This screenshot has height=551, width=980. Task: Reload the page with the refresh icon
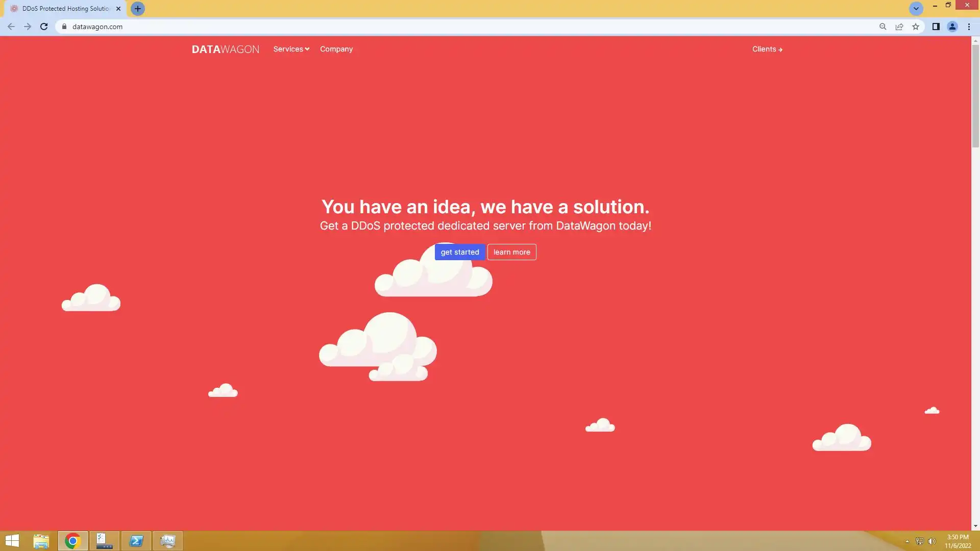(x=44, y=27)
